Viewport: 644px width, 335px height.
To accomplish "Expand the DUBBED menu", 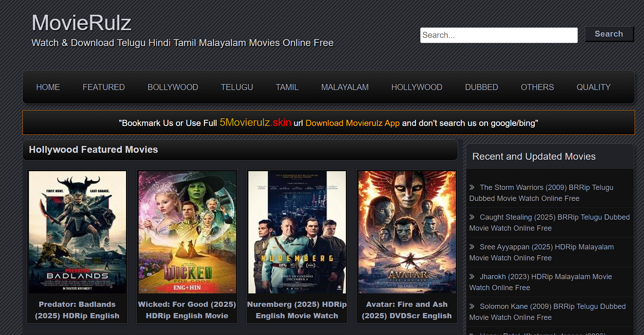I will pyautogui.click(x=481, y=87).
